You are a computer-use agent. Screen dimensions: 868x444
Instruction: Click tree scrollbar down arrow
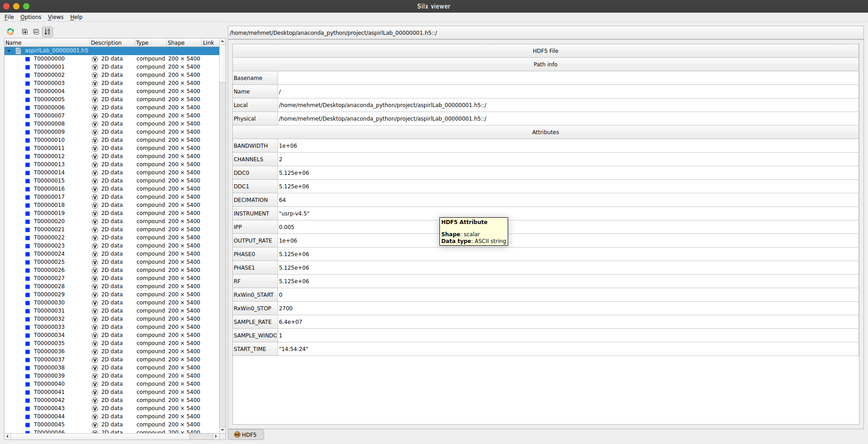click(222, 430)
